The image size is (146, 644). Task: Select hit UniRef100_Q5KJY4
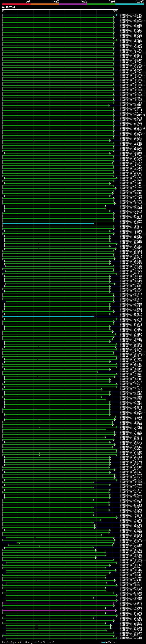pos(131,206)
